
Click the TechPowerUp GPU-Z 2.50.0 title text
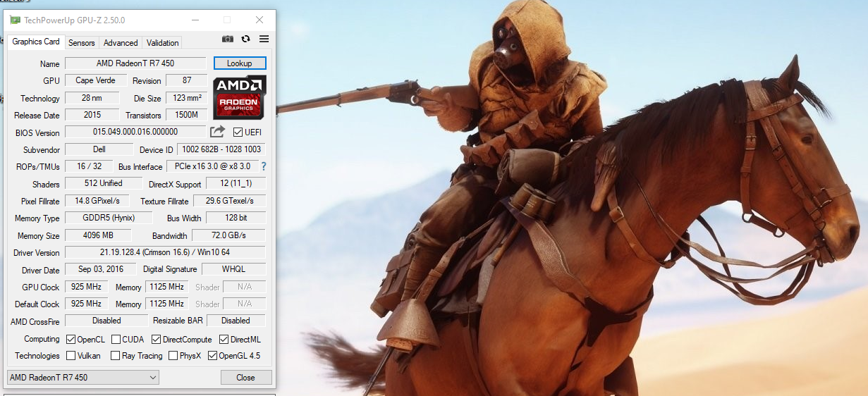pyautogui.click(x=75, y=20)
